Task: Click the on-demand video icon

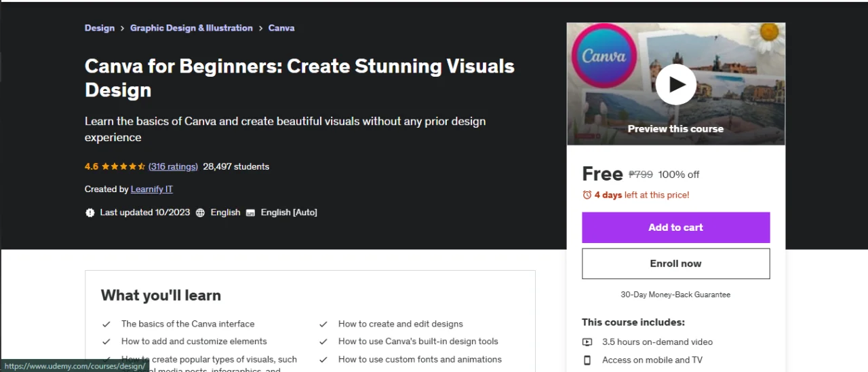Action: coord(587,342)
